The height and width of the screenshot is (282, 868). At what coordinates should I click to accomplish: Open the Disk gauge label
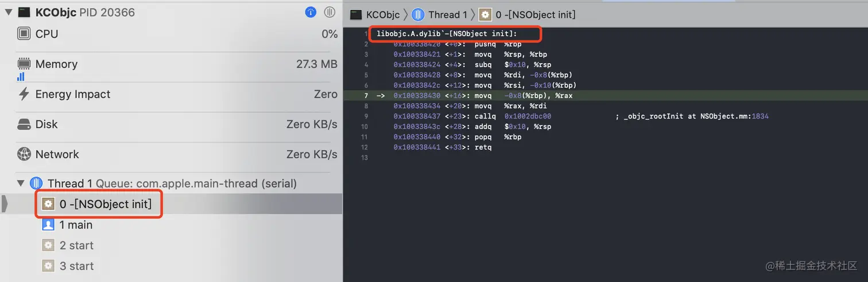coord(46,124)
